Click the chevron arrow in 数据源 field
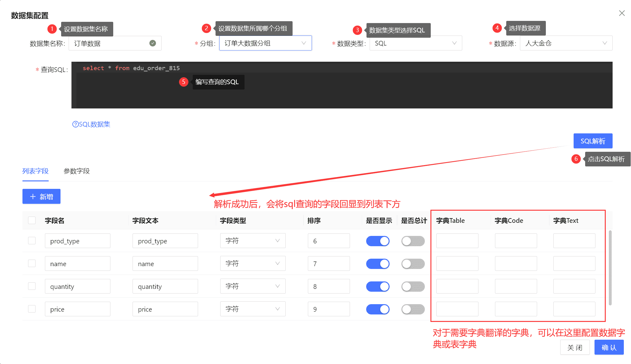The height and width of the screenshot is (364, 631). pyautogui.click(x=604, y=43)
